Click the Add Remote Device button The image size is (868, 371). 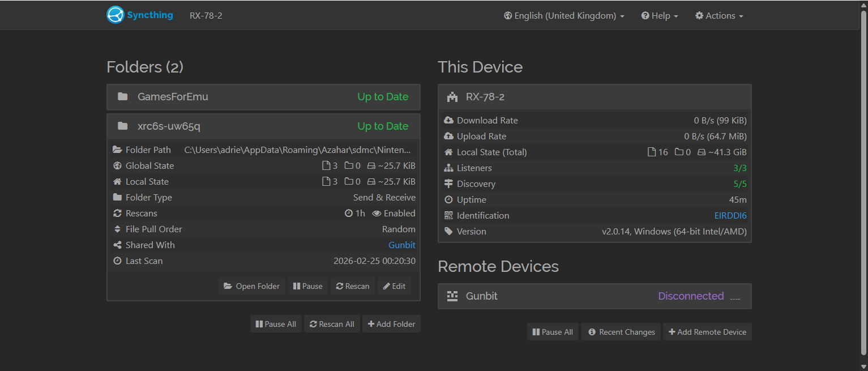point(707,332)
